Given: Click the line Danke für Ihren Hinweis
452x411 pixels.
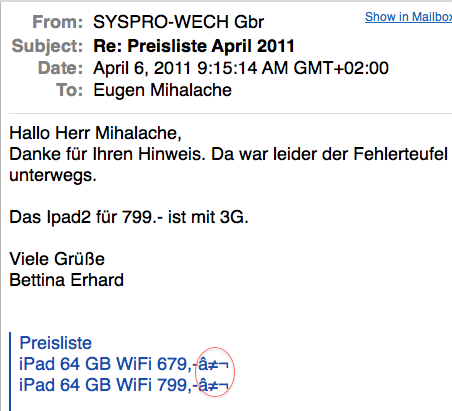Looking at the screenshot, I should (107, 154).
